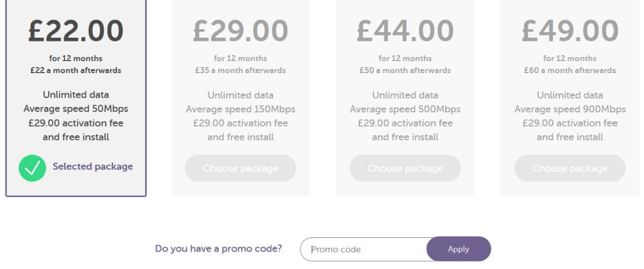The image size is (644, 269).
Task: Click the 'Average speed 150Mbps' text
Action: (240, 109)
